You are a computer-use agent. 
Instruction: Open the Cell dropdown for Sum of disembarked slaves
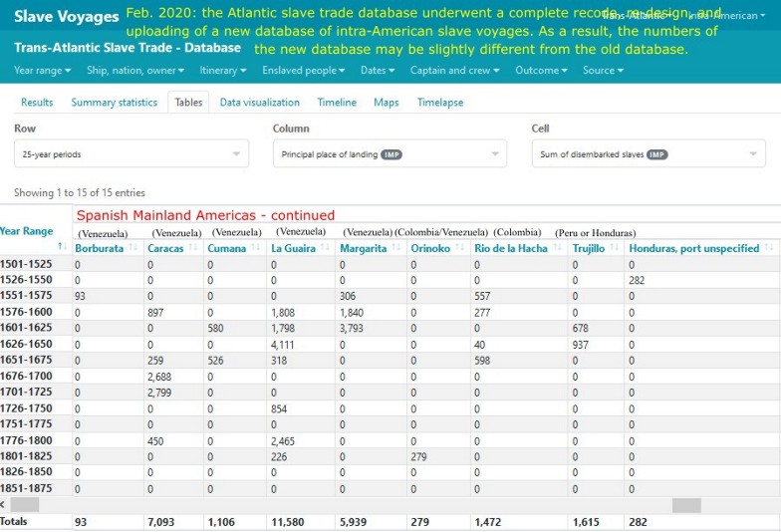[x=649, y=154]
